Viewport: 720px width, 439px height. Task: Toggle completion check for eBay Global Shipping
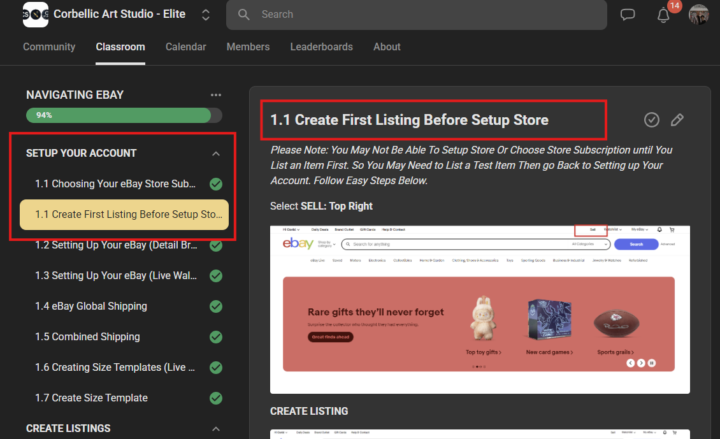point(216,306)
